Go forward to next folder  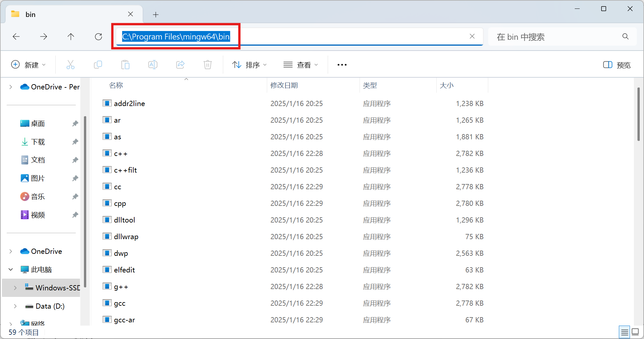click(x=43, y=37)
